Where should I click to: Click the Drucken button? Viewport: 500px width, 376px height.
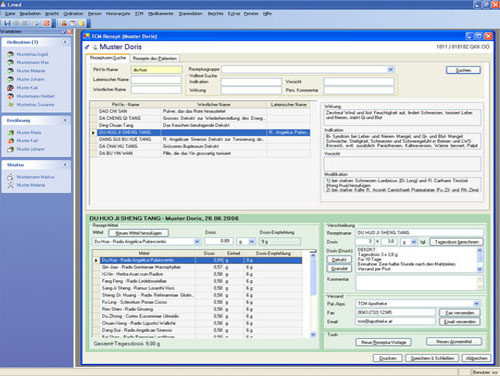point(388,358)
